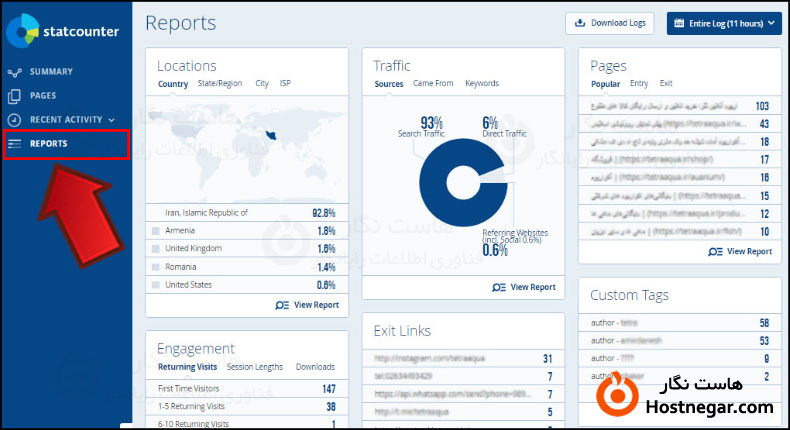Click the magnifier icon beside Locations View Report

(283, 305)
